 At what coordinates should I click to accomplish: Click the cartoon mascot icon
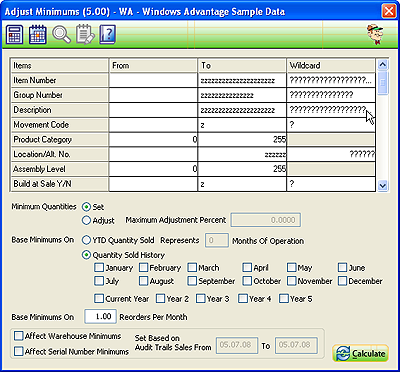[x=376, y=34]
